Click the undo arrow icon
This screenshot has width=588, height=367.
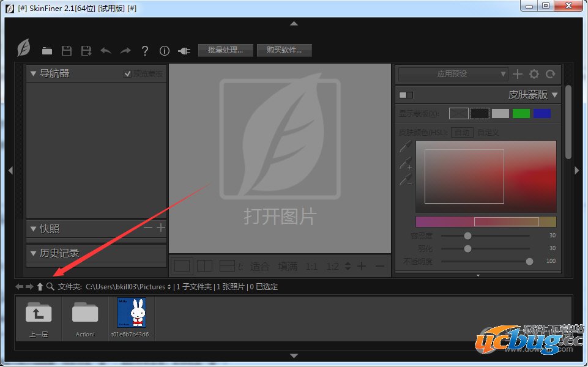click(x=106, y=51)
